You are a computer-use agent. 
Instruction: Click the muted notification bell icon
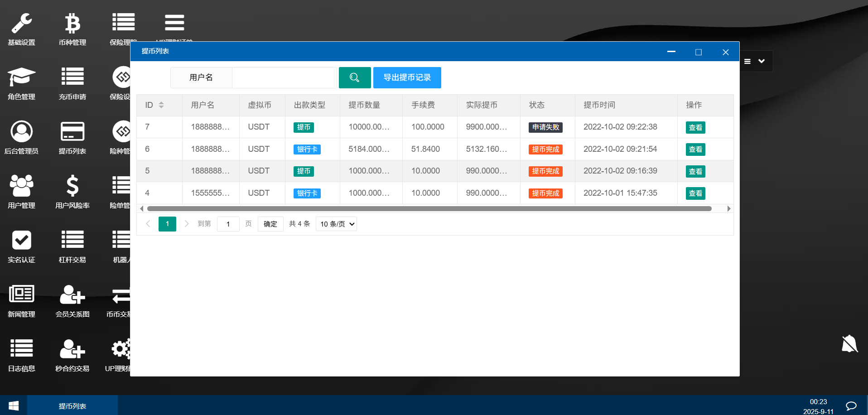(849, 344)
